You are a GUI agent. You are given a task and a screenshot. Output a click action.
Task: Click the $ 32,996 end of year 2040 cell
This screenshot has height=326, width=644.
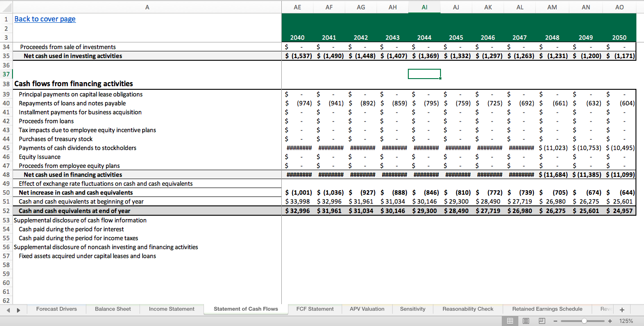(x=297, y=211)
